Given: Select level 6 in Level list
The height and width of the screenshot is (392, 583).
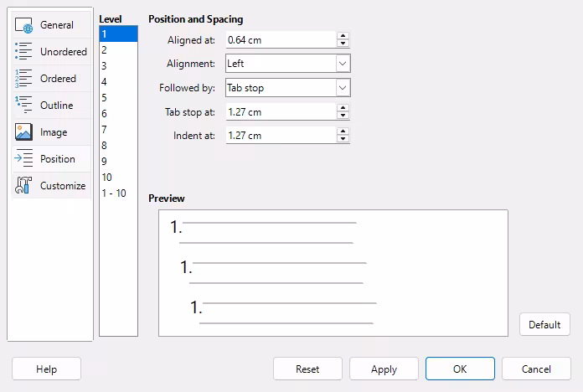Looking at the screenshot, I should pos(119,113).
